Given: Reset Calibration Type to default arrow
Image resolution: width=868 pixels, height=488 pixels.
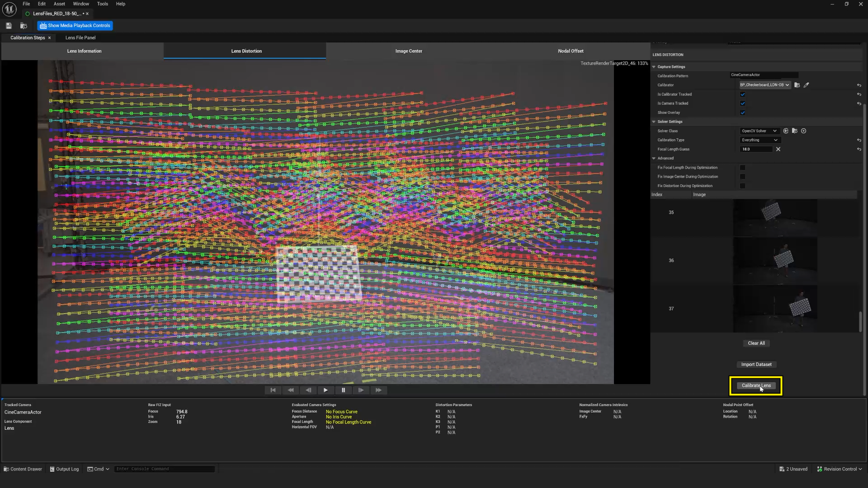Looking at the screenshot, I should pos(859,140).
